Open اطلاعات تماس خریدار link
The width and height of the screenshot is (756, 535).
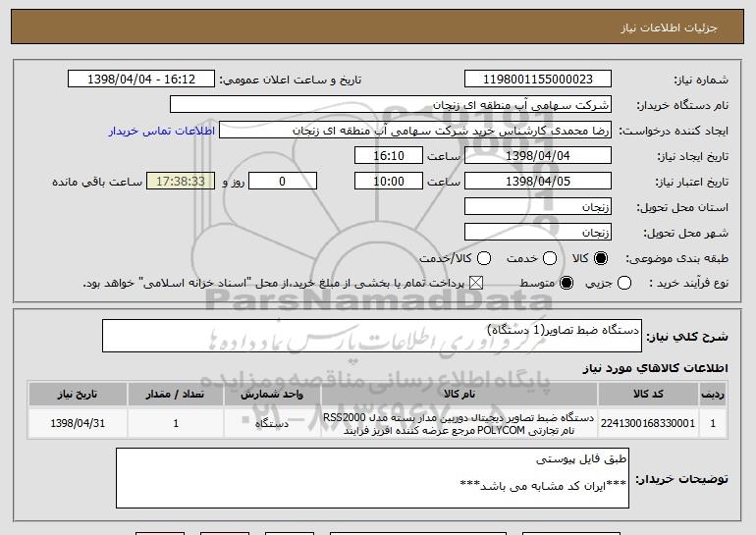(162, 131)
